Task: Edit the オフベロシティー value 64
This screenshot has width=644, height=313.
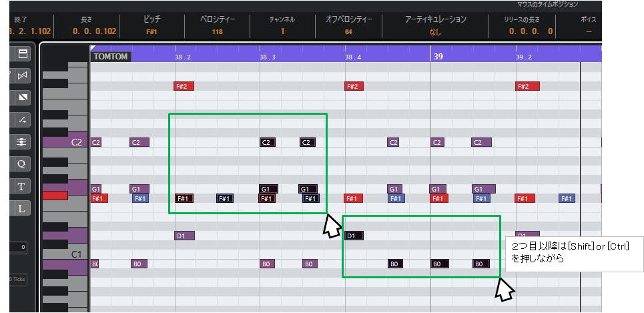Action: [348, 31]
